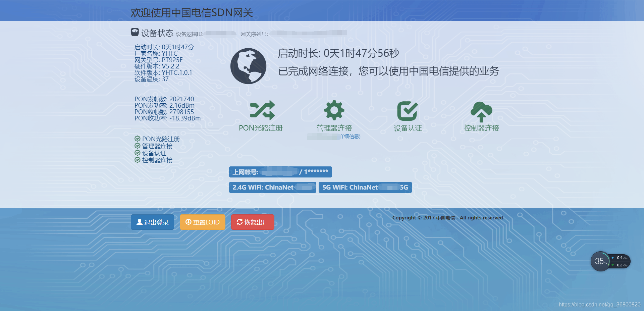Open the 详细信息 link under 管理器连接
Viewport: 644px width, 311px height.
(x=350, y=137)
